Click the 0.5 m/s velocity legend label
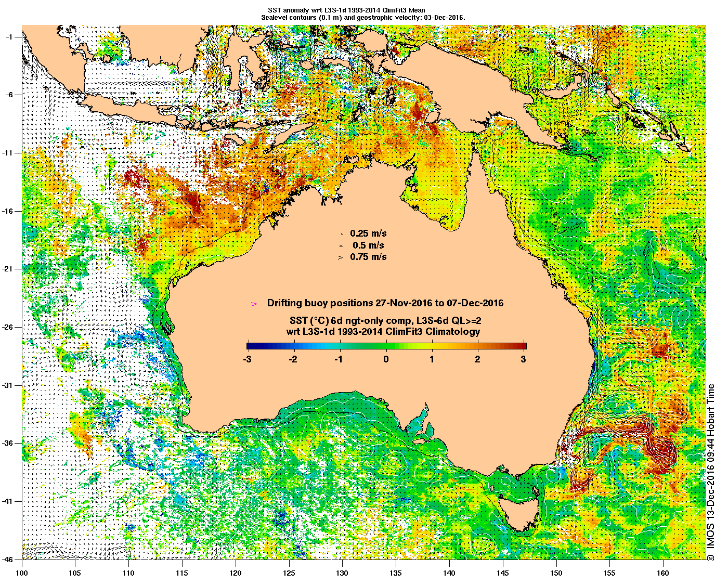The height and width of the screenshot is (585, 728). pyautogui.click(x=368, y=245)
